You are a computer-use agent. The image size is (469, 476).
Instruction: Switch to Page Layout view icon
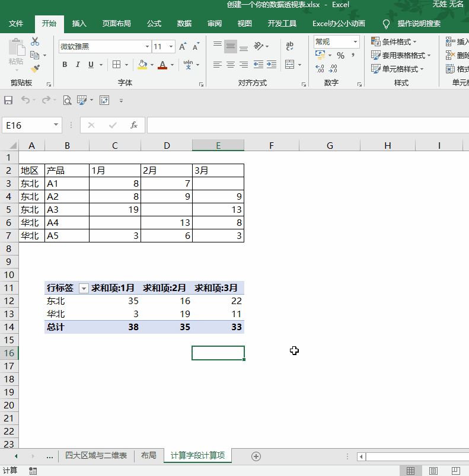click(433, 471)
